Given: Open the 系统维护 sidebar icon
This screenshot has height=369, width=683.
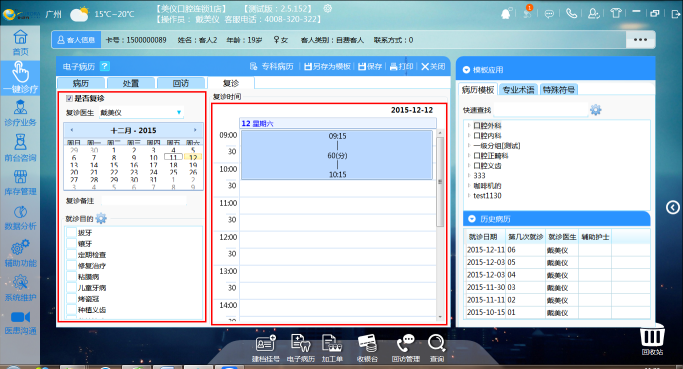Looking at the screenshot, I should [20, 288].
